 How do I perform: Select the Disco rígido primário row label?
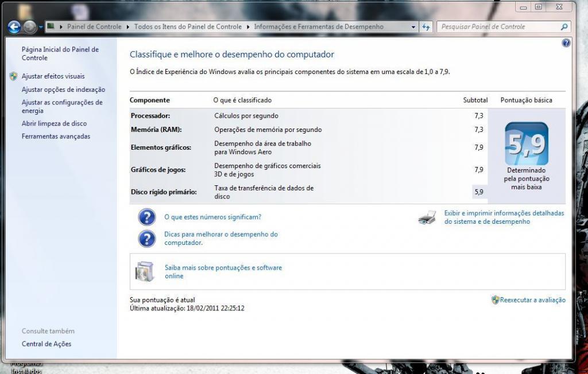point(164,192)
